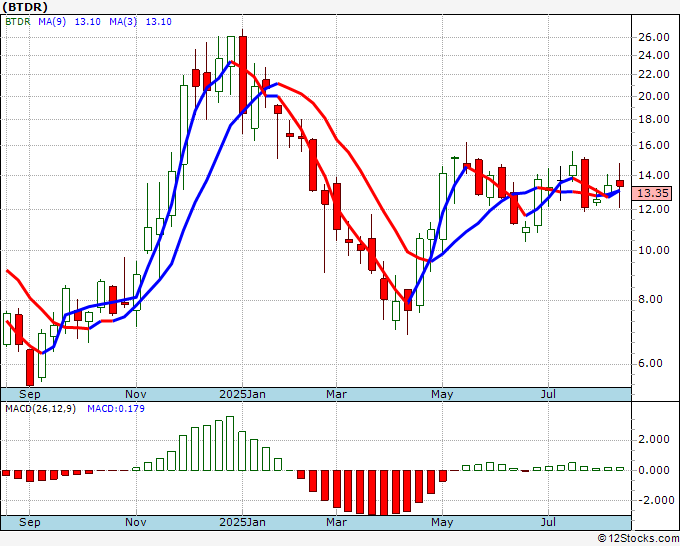Image resolution: width=680 pixels, height=546 pixels.
Task: Click the 13.10 value beside MA(9)
Action: click(x=88, y=22)
